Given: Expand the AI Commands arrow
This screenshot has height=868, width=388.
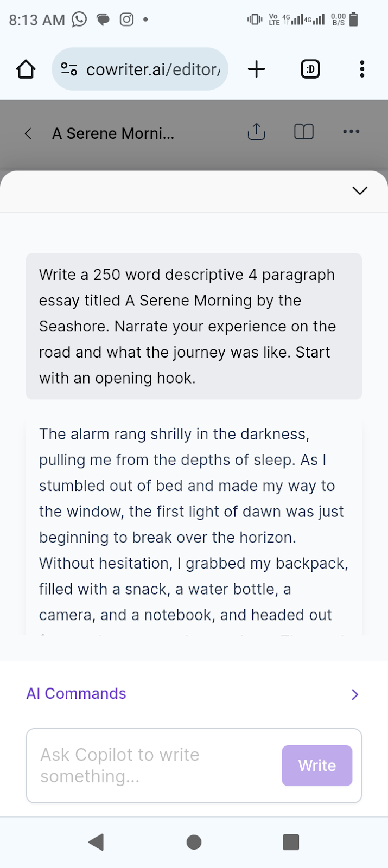Looking at the screenshot, I should 355,694.
